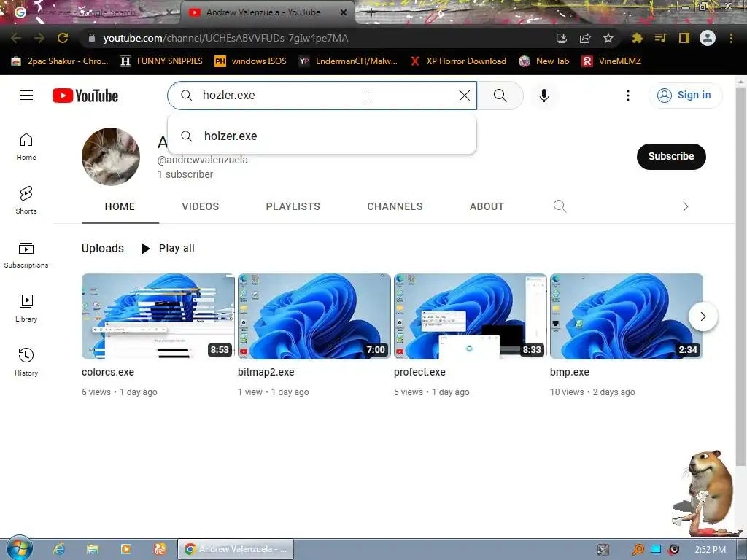Open Subscriptions in the sidebar
Screen dimensions: 747x560
(x=26, y=254)
